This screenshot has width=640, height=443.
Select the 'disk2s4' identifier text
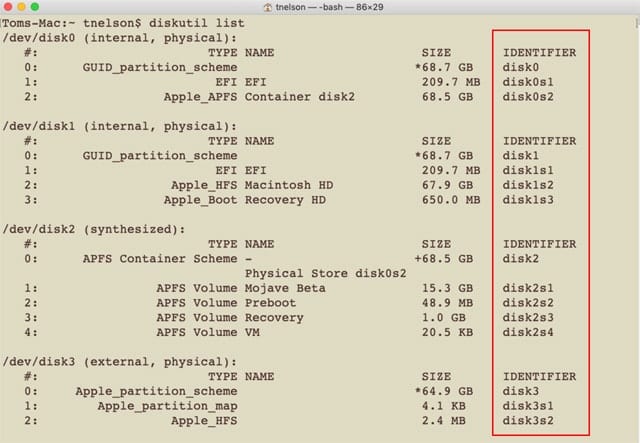coord(527,332)
